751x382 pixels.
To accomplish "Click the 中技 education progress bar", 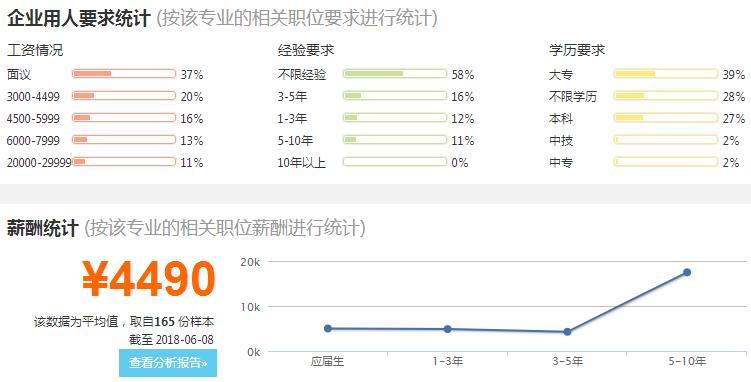I will (x=666, y=140).
